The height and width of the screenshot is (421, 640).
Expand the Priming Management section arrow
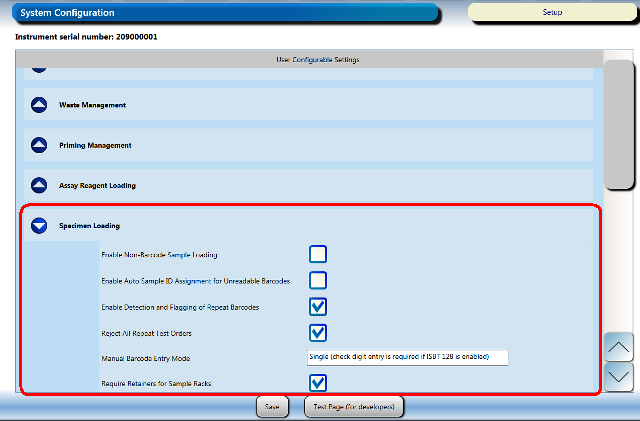click(39, 145)
